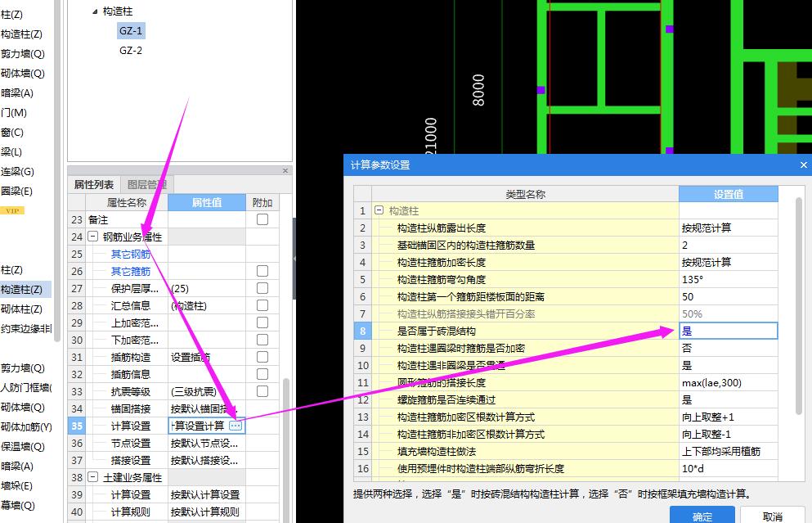Collapse the 土建业务属性 group
Screen dimensions: 812x523
pyautogui.click(x=92, y=477)
